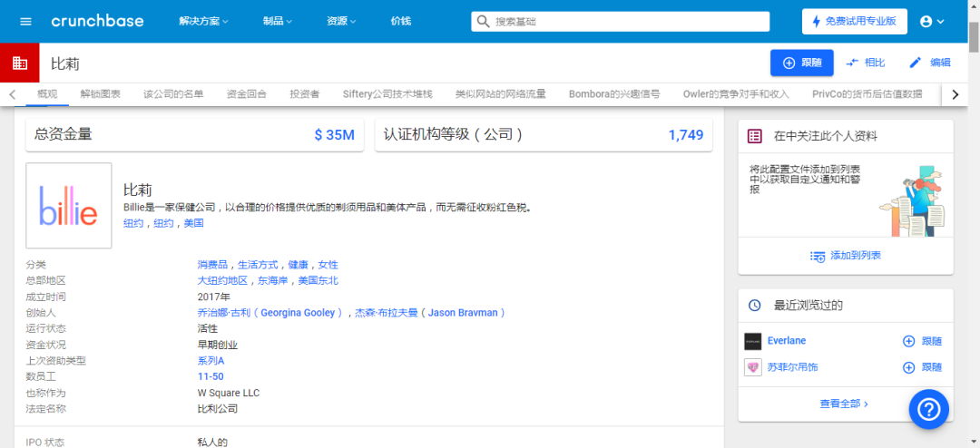Open the 生活方式 category link
980x448 pixels.
coord(258,265)
